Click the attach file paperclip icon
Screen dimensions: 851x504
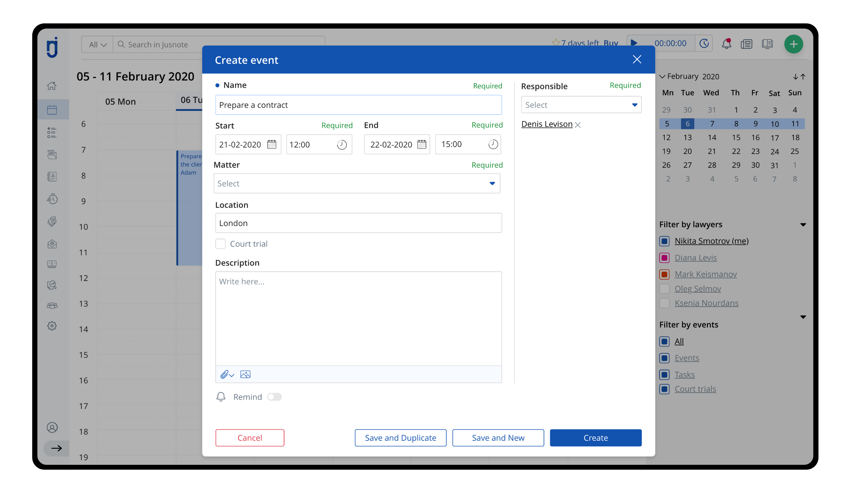coord(225,374)
